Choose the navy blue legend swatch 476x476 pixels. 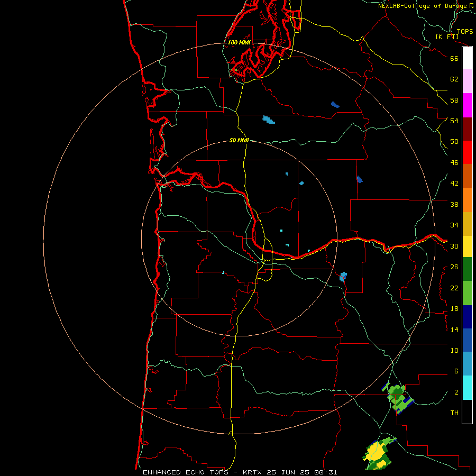click(467, 317)
